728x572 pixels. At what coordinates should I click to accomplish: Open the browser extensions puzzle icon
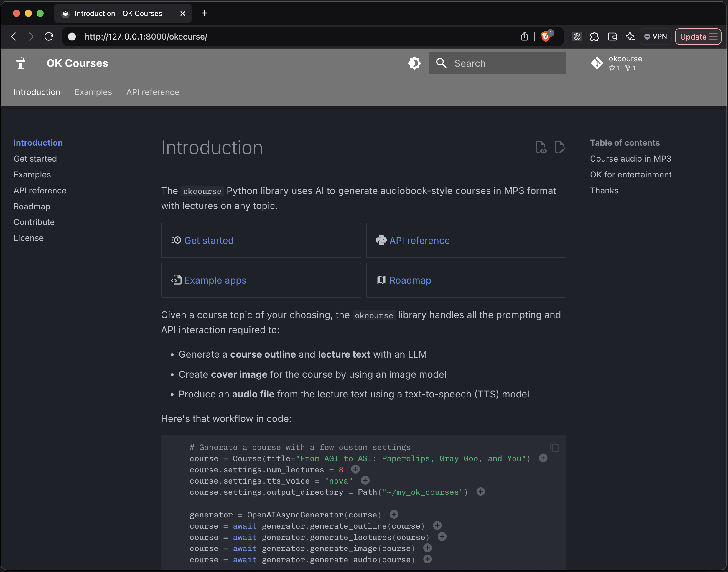coord(594,37)
